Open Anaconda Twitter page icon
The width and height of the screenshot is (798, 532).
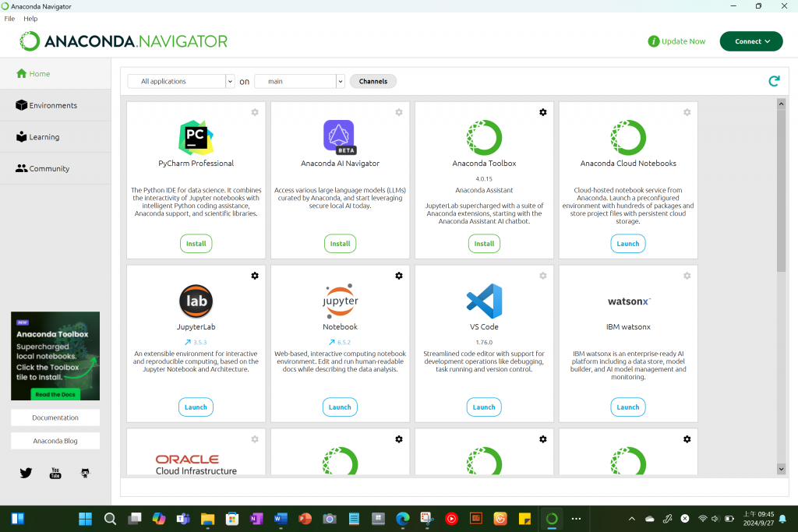pyautogui.click(x=26, y=473)
